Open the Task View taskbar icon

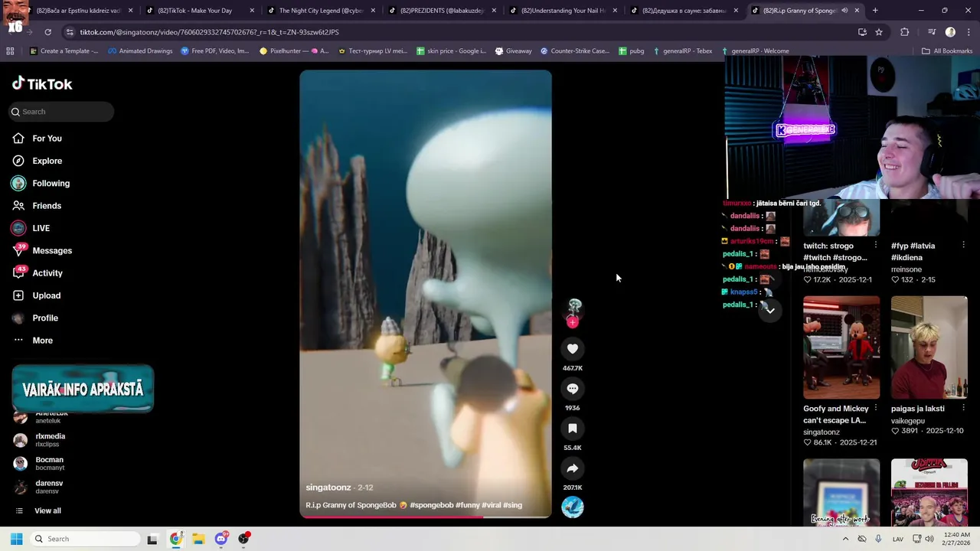point(152,539)
